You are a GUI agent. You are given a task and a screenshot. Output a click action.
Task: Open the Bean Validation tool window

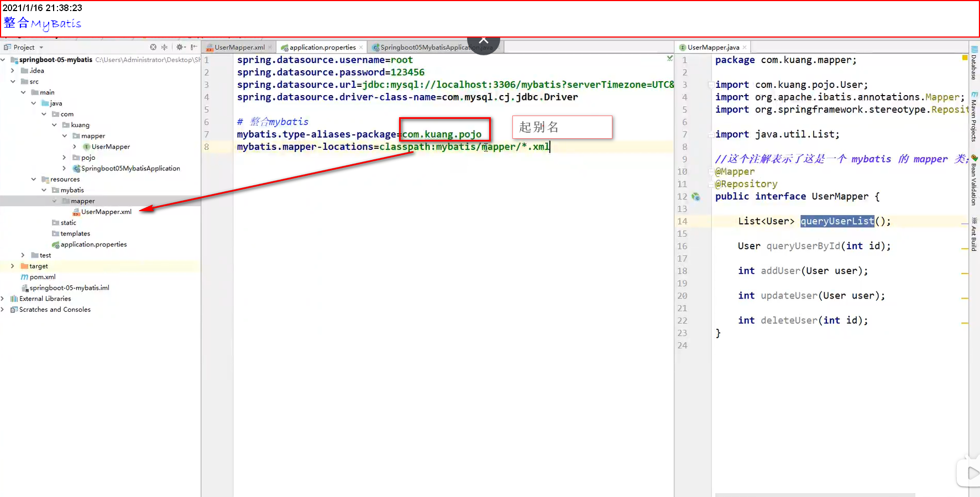(974, 180)
